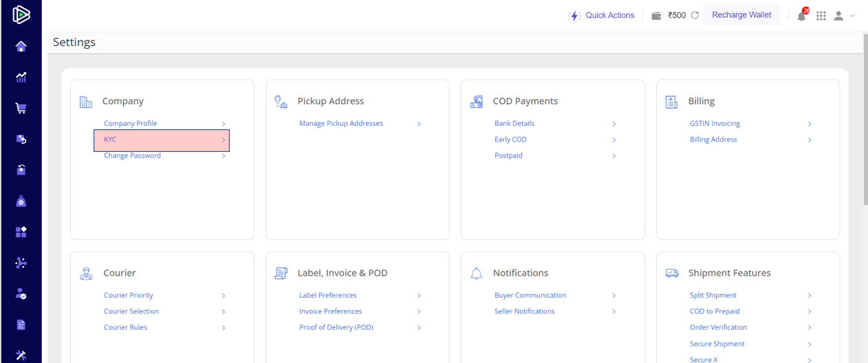The height and width of the screenshot is (363, 868).
Task: Click the chevron next to KYC
Action: pyautogui.click(x=224, y=140)
